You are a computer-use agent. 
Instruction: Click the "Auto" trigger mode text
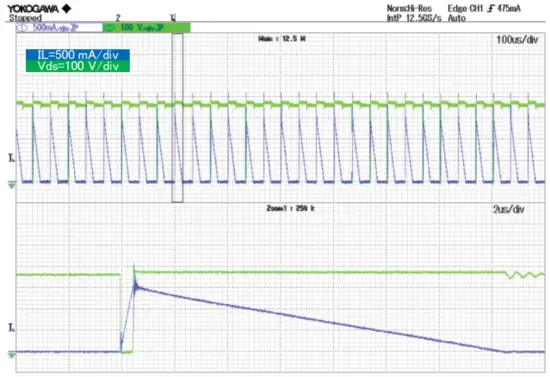point(457,18)
